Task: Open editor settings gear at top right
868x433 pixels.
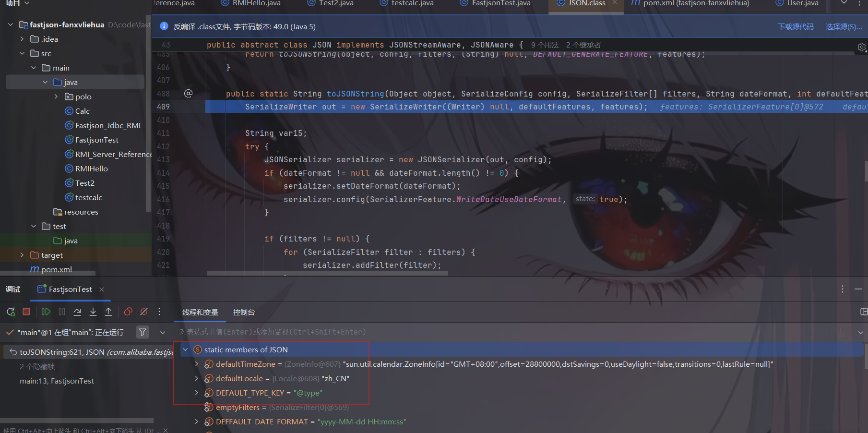Action: pyautogui.click(x=862, y=47)
